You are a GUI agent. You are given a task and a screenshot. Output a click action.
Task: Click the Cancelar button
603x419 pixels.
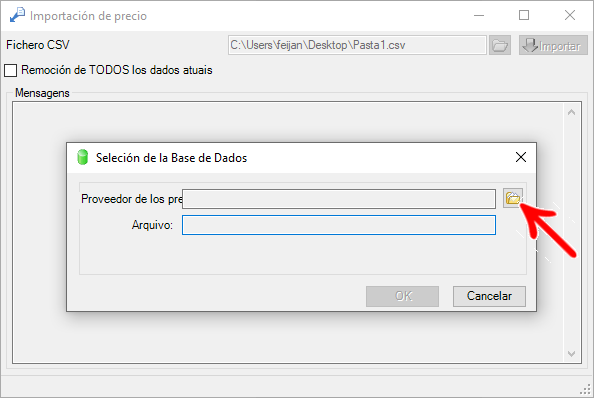coord(489,296)
